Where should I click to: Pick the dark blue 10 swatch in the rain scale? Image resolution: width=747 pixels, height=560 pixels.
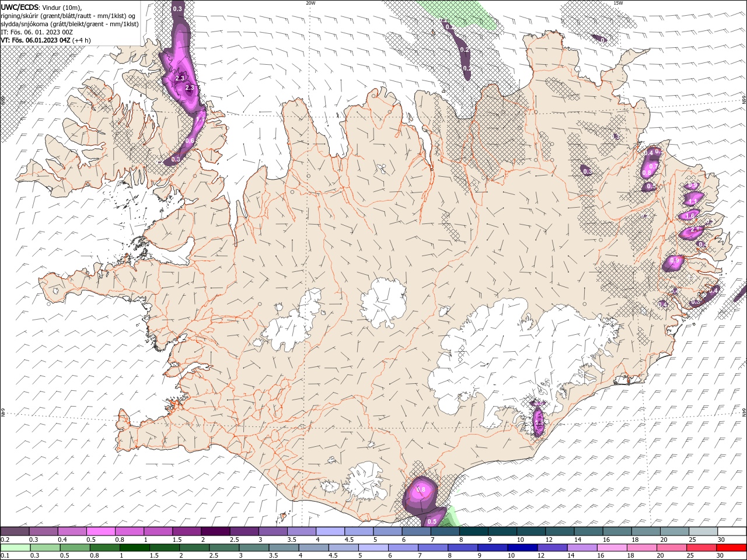coord(521,548)
